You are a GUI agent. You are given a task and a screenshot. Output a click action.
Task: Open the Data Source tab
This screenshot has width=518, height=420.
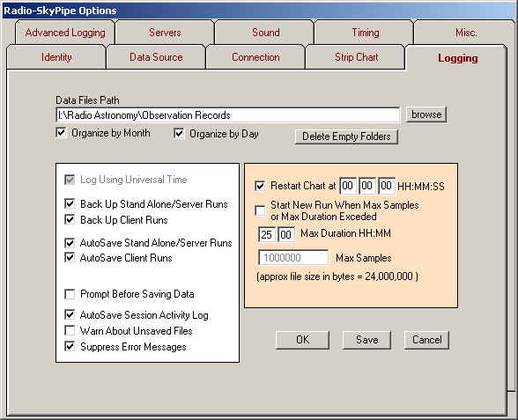(x=156, y=57)
